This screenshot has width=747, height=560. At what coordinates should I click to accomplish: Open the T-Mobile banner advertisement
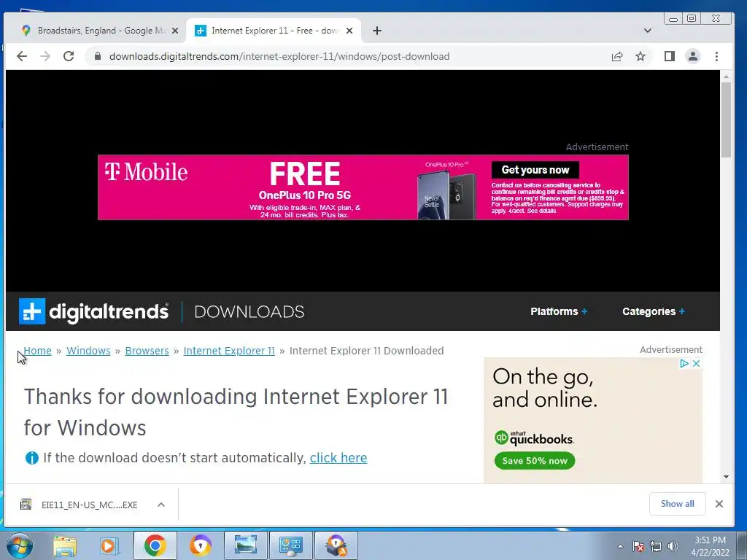tap(363, 187)
